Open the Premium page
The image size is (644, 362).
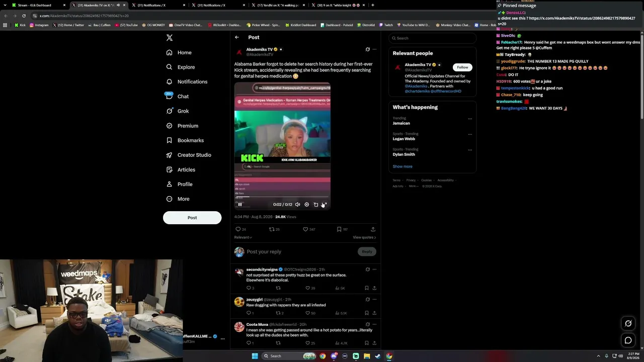182,126
